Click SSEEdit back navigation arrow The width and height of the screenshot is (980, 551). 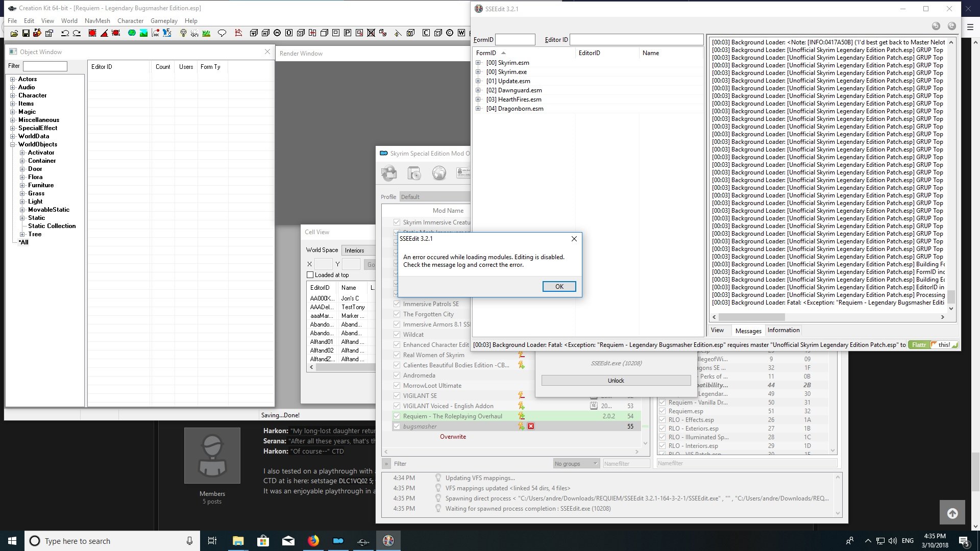tap(936, 26)
